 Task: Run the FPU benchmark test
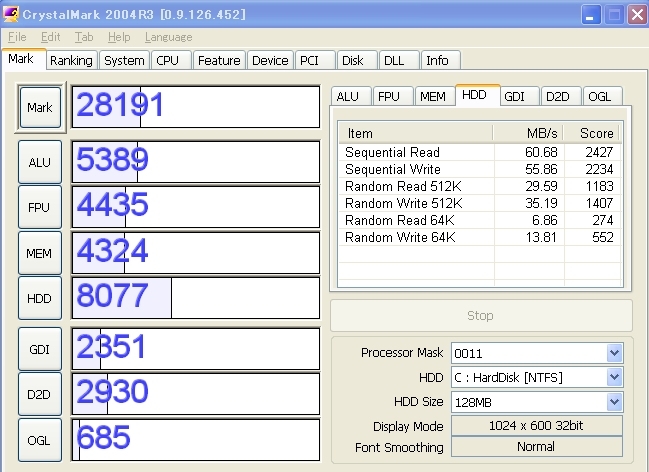(40, 207)
